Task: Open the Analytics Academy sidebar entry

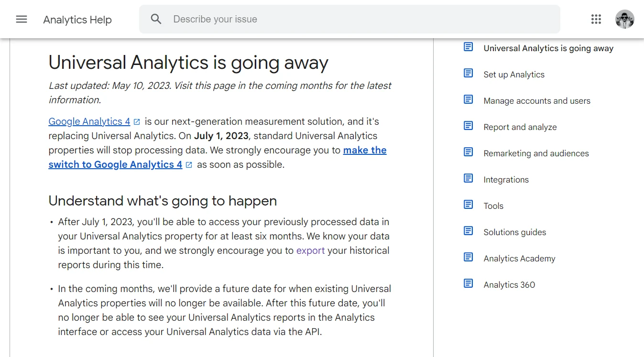Action: (519, 259)
